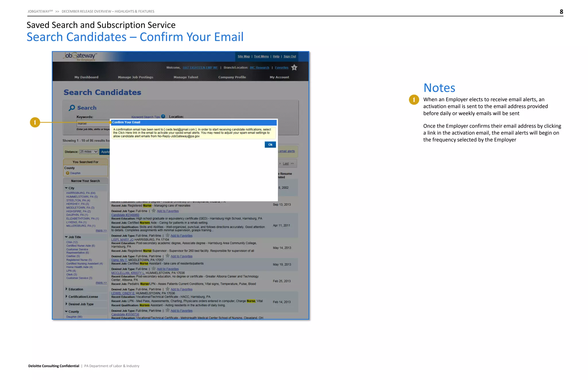Filter by STEELTON, PA (4)
Viewport: 588px width, 380px height.
(78, 200)
